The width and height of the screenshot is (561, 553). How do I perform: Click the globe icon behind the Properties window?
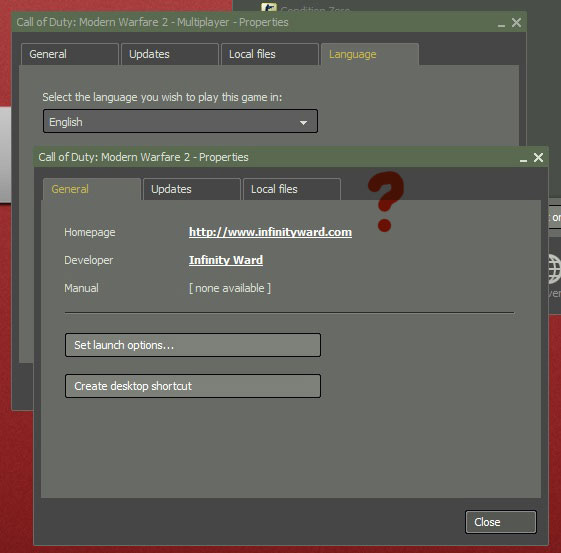(x=554, y=269)
